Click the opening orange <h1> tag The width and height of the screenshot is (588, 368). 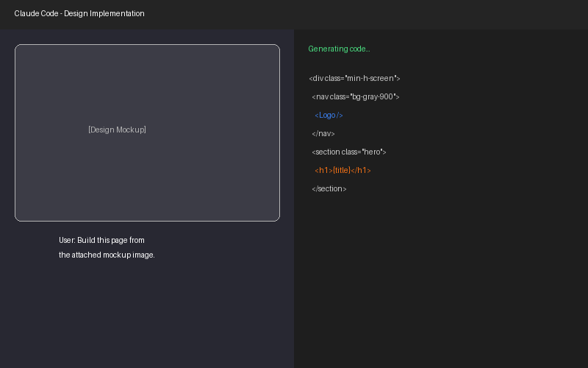pyautogui.click(x=323, y=171)
